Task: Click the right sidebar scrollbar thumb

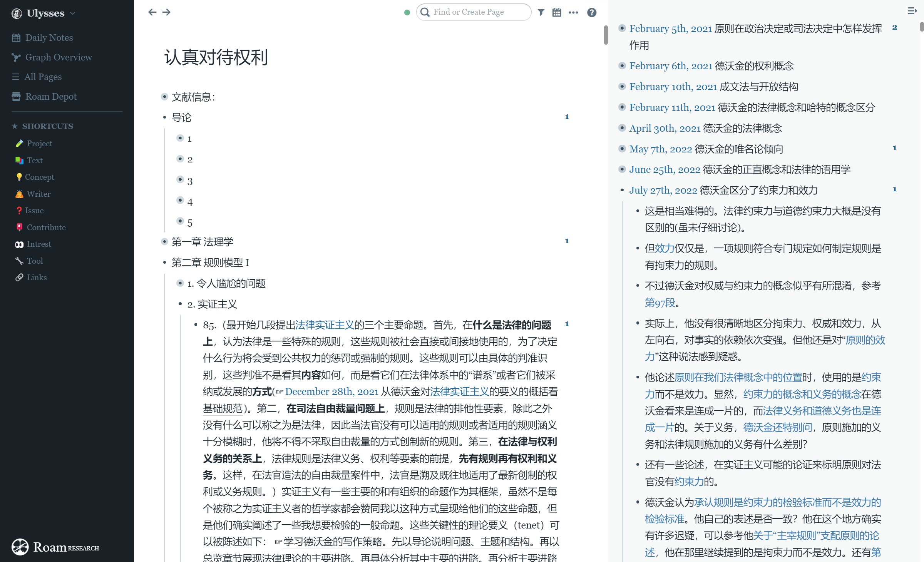Action: tap(922, 27)
